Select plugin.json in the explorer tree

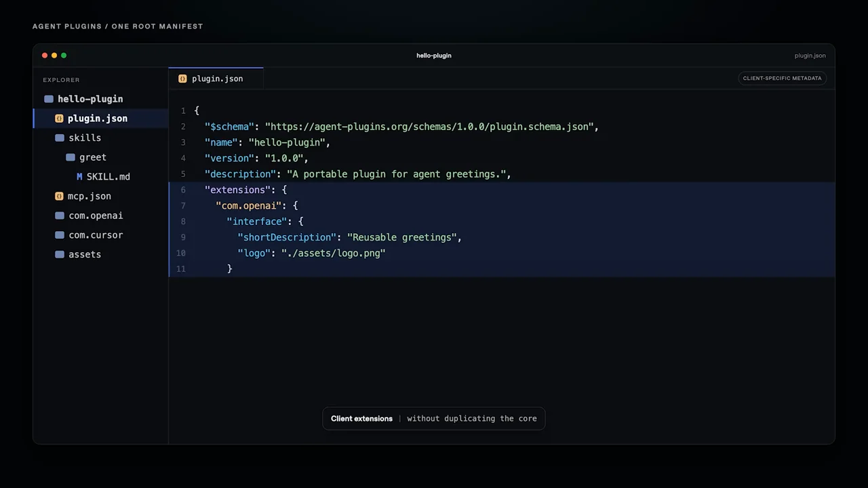point(101,119)
